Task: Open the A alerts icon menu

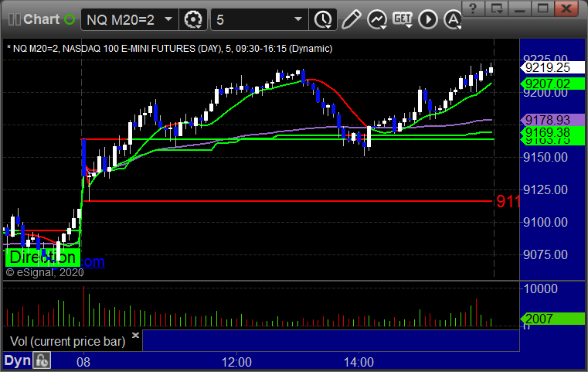Action: point(453,19)
